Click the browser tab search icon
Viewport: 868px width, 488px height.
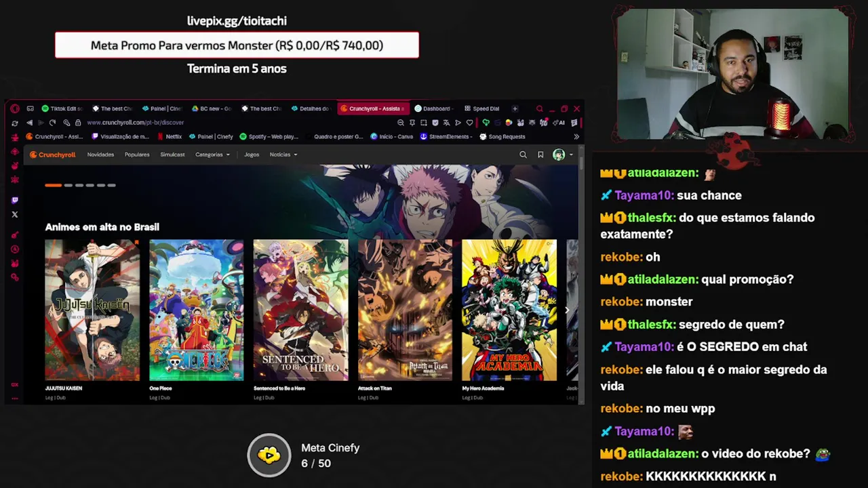(x=540, y=108)
